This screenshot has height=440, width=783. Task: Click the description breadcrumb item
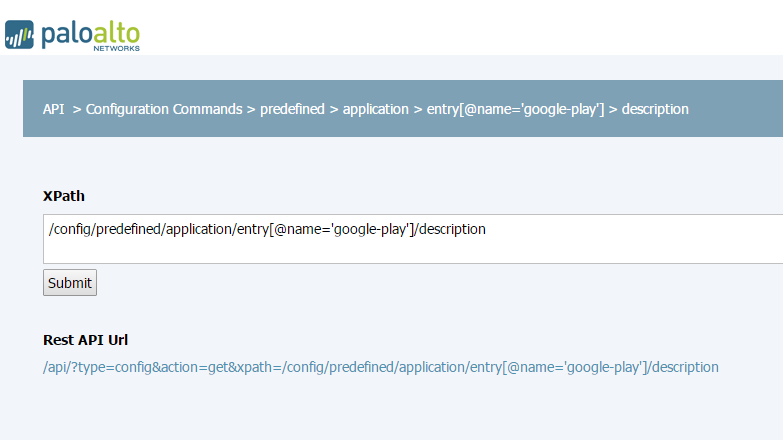[655, 109]
